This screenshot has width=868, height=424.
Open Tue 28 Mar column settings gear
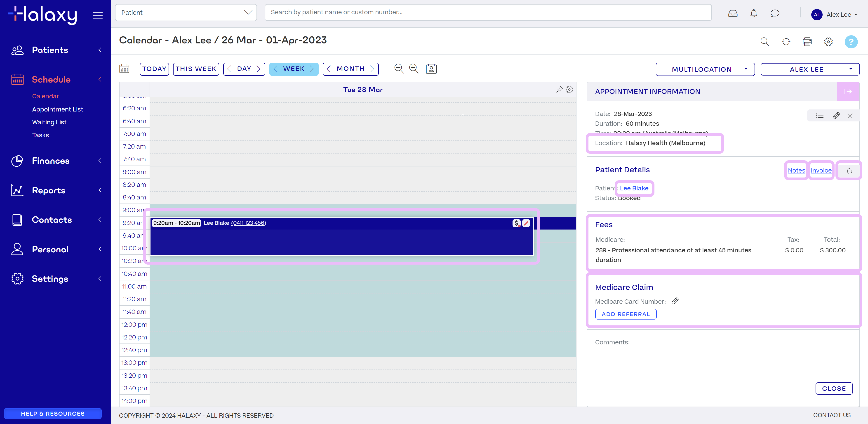click(569, 89)
